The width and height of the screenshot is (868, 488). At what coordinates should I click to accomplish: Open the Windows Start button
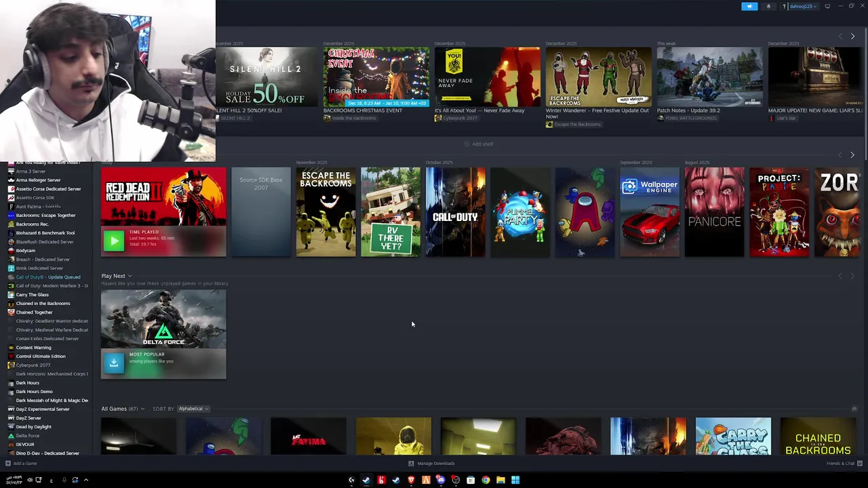coord(515,480)
